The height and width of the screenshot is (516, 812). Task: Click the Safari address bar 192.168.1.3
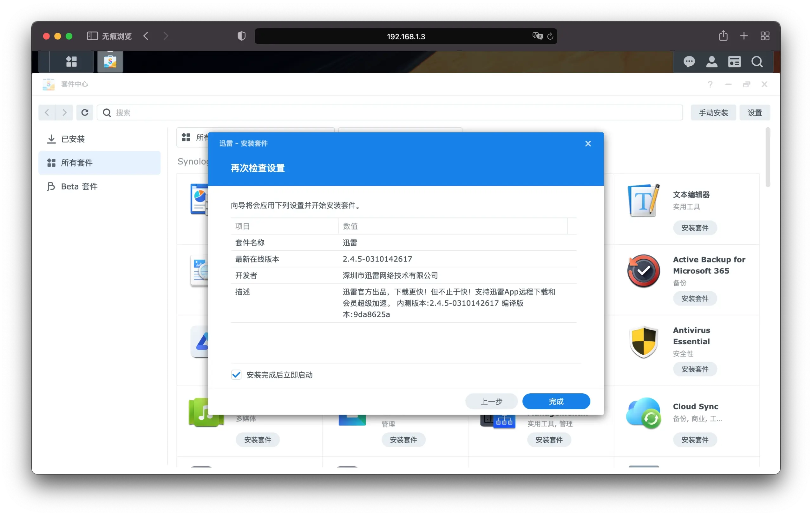coord(406,36)
